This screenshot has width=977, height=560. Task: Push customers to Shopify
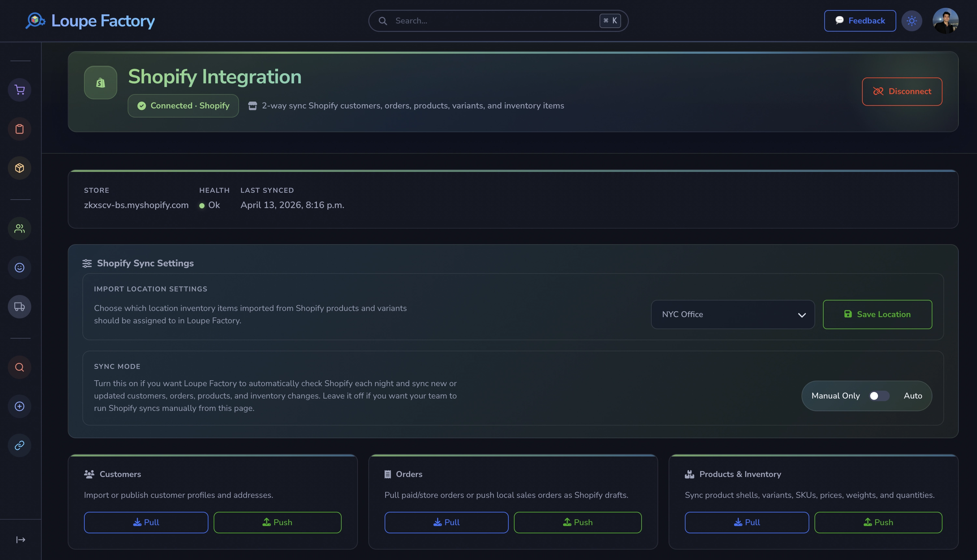[x=277, y=522]
